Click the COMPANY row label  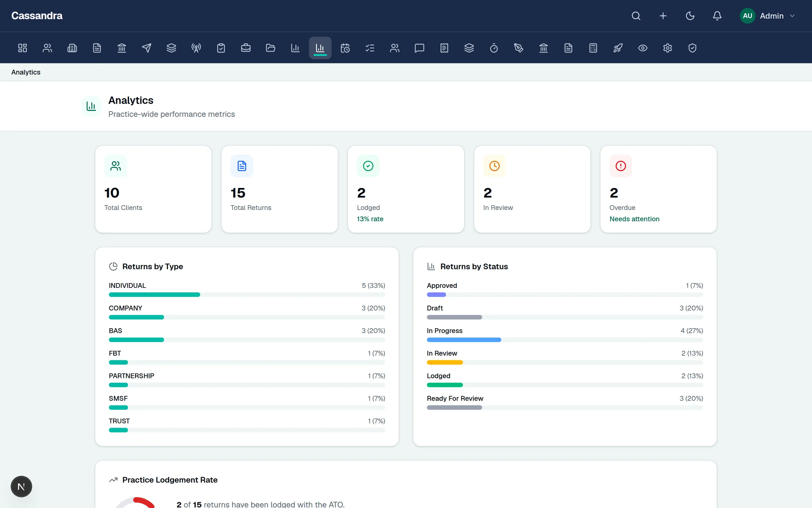point(126,308)
